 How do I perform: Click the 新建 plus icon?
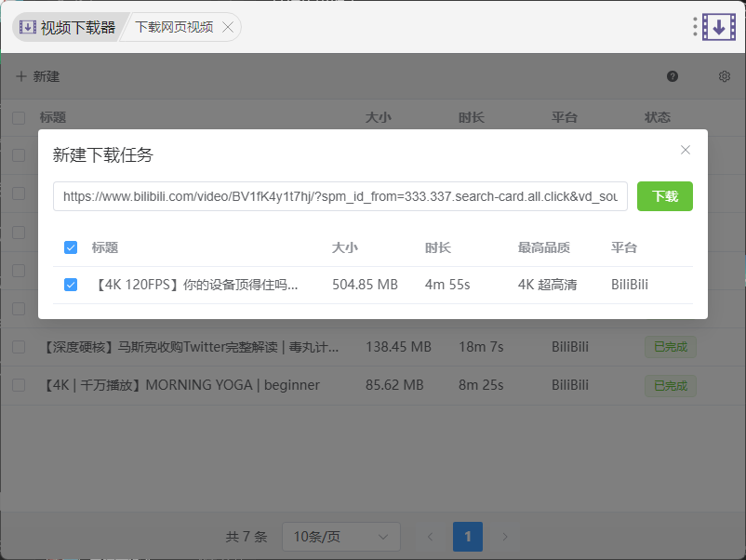click(x=21, y=76)
